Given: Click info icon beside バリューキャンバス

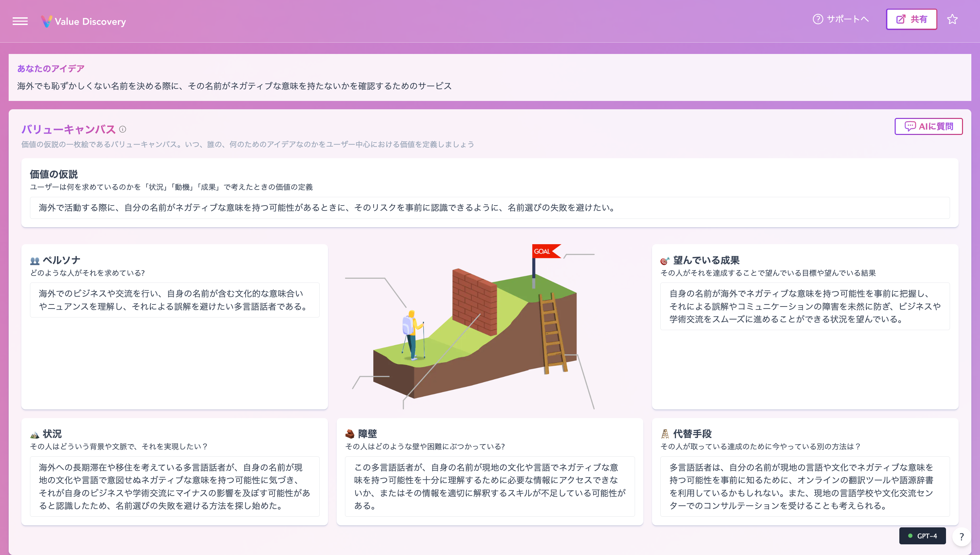Looking at the screenshot, I should (122, 129).
